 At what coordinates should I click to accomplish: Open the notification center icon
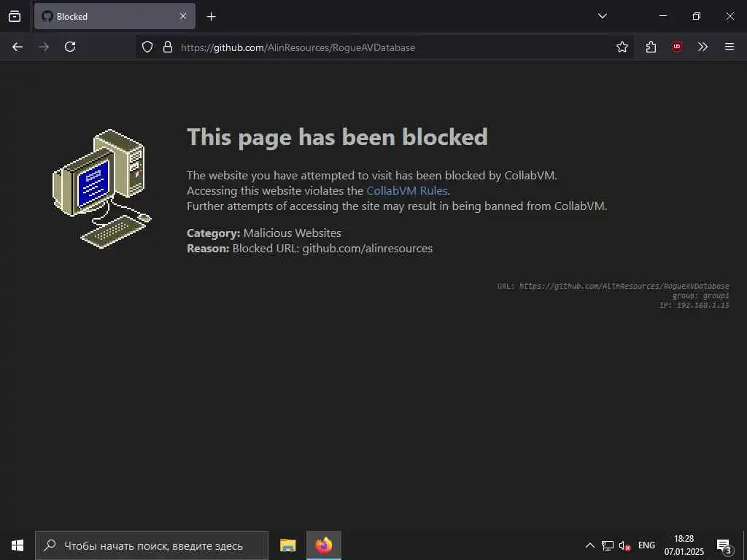pos(724,545)
